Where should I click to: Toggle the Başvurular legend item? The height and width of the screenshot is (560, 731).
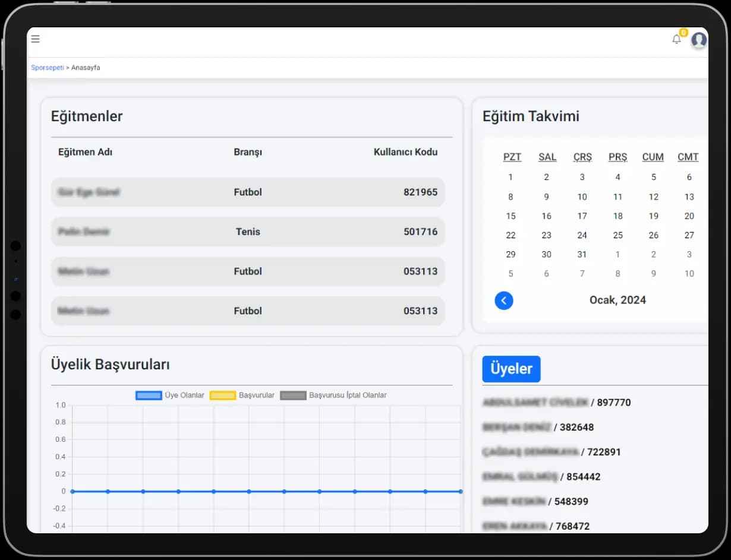pyautogui.click(x=242, y=396)
